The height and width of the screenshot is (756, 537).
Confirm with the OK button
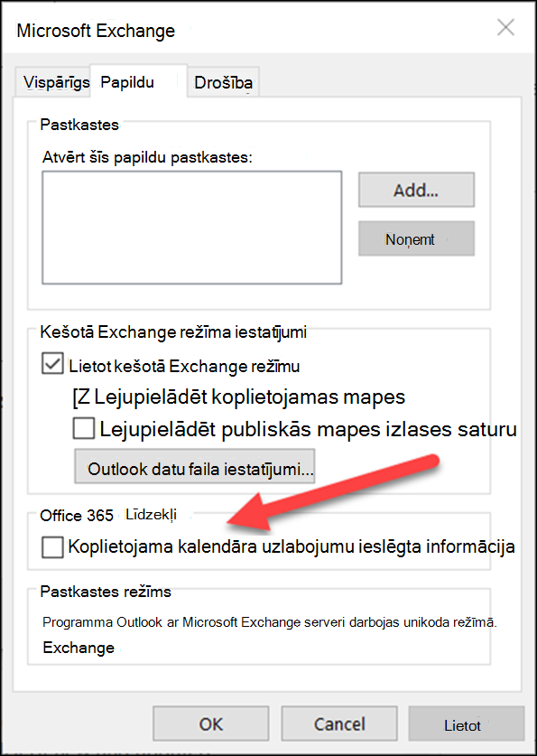coord(211,723)
